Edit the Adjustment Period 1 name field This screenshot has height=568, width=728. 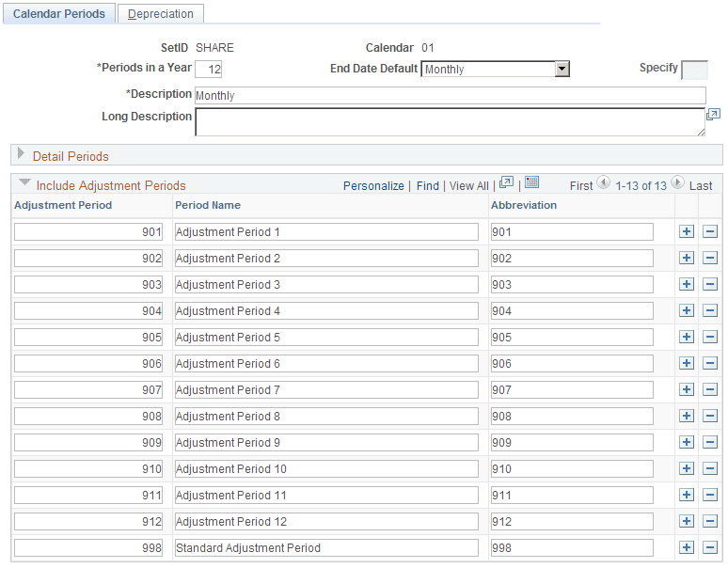click(x=327, y=231)
